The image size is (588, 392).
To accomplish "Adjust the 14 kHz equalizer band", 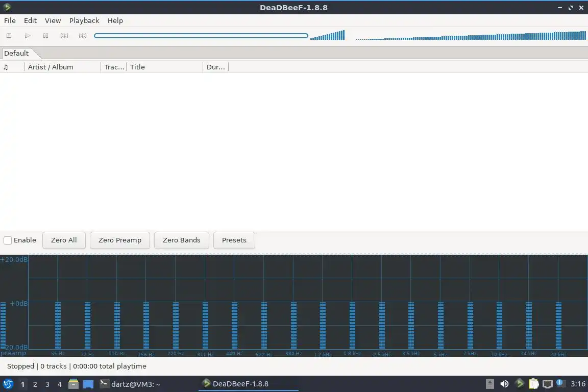I will click(529, 326).
